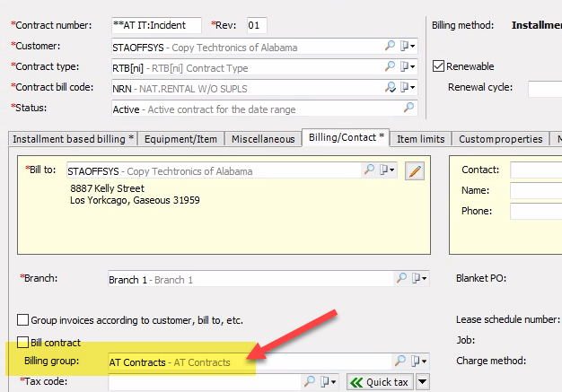Click address text Los Yorkcago, Gaseous 31959
The height and width of the screenshot is (392, 562).
[135, 200]
